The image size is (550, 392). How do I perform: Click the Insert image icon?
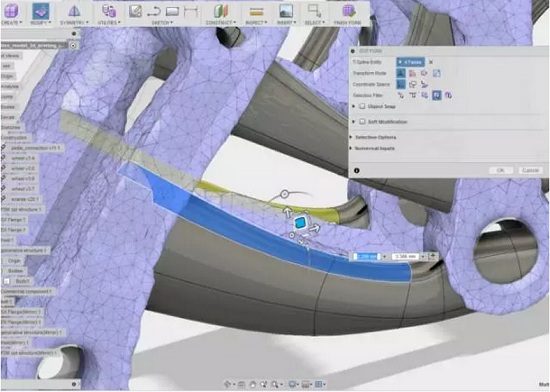(x=286, y=11)
